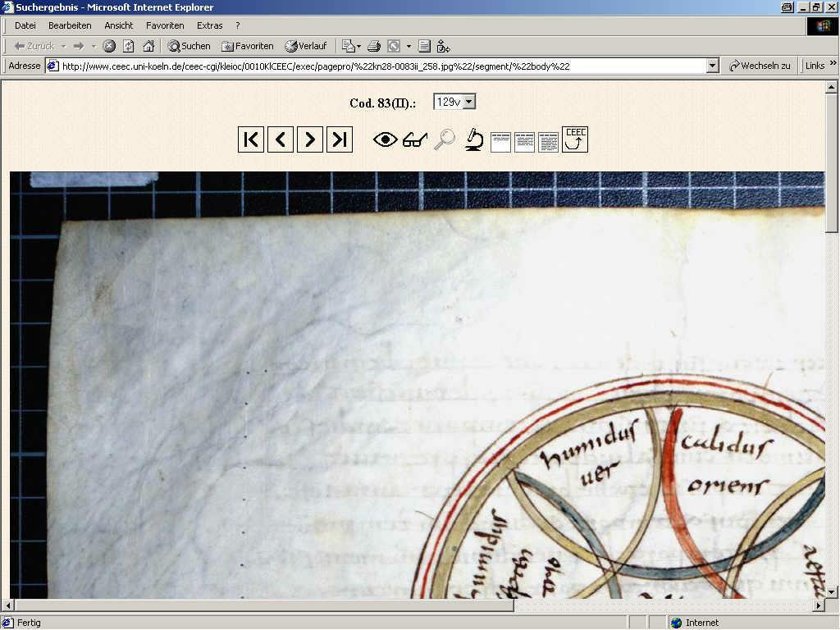Screen dimensions: 840x630
Task: Select the second page layout icon
Action: [524, 143]
